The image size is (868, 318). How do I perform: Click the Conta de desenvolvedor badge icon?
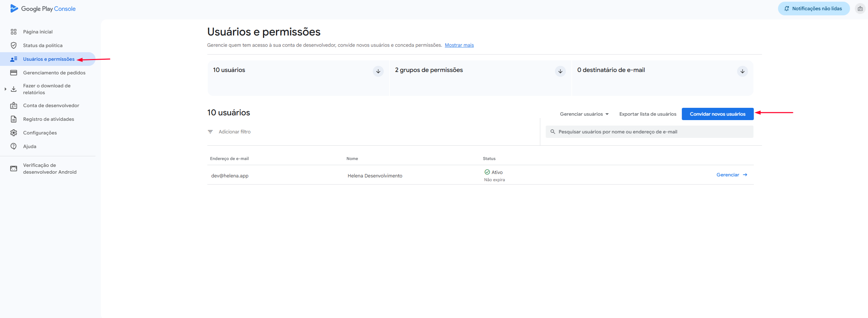(14, 105)
